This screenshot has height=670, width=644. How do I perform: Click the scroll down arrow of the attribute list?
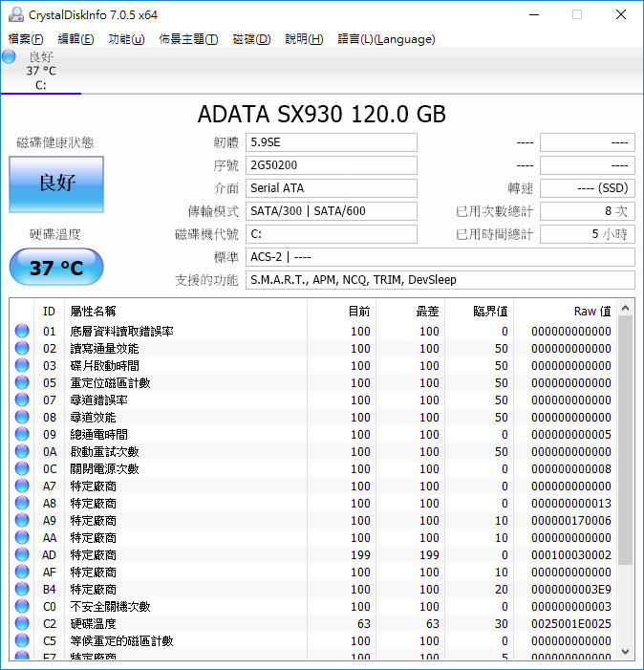point(626,652)
